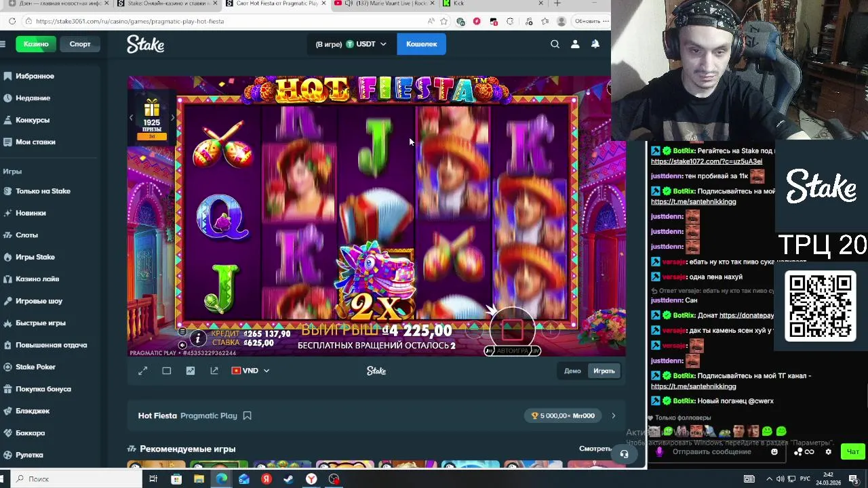
Task: Toggle the slot sound icon
Action: coord(182,345)
